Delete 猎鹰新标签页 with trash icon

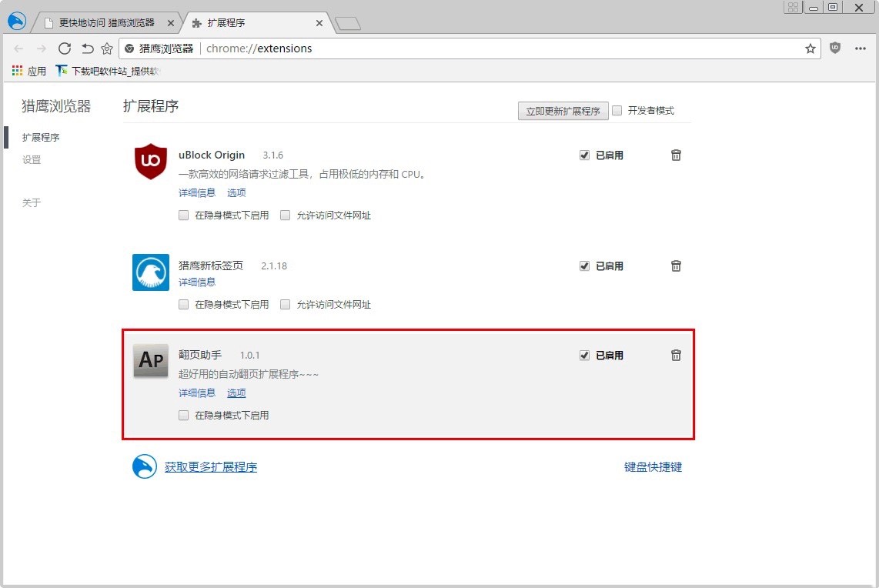click(676, 266)
